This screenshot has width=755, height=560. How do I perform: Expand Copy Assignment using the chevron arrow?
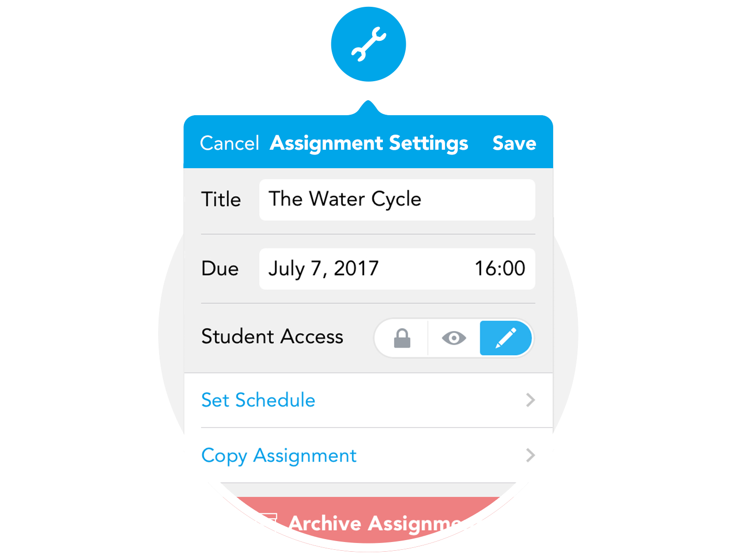tap(530, 455)
